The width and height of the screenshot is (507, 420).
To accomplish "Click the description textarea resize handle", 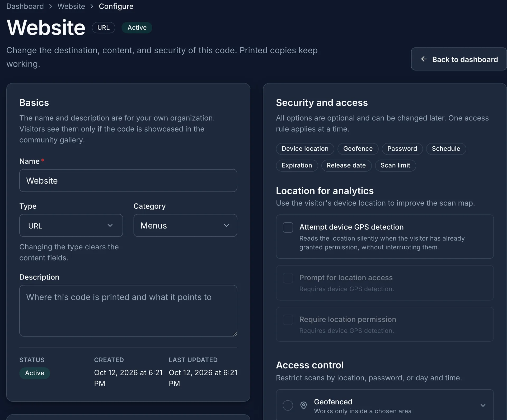I will point(235,334).
